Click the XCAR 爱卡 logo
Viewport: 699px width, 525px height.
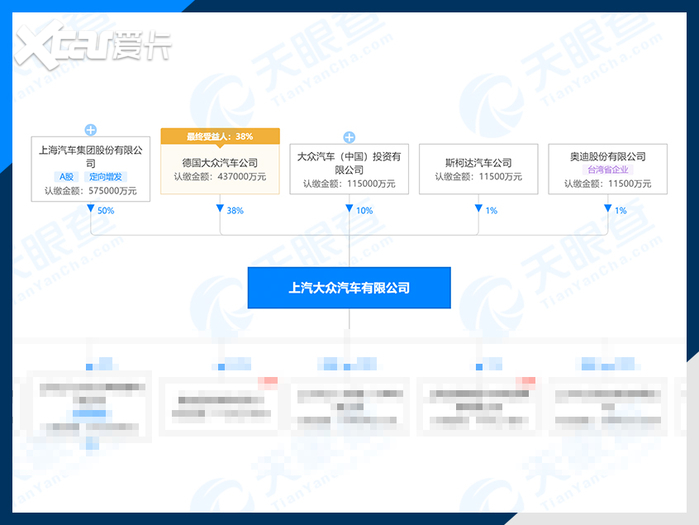(x=92, y=45)
